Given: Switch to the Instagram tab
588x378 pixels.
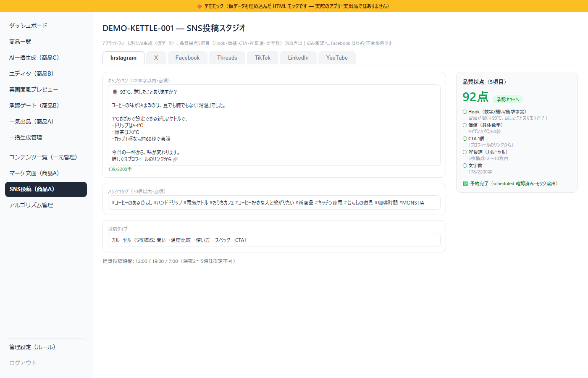Looking at the screenshot, I should coord(123,58).
